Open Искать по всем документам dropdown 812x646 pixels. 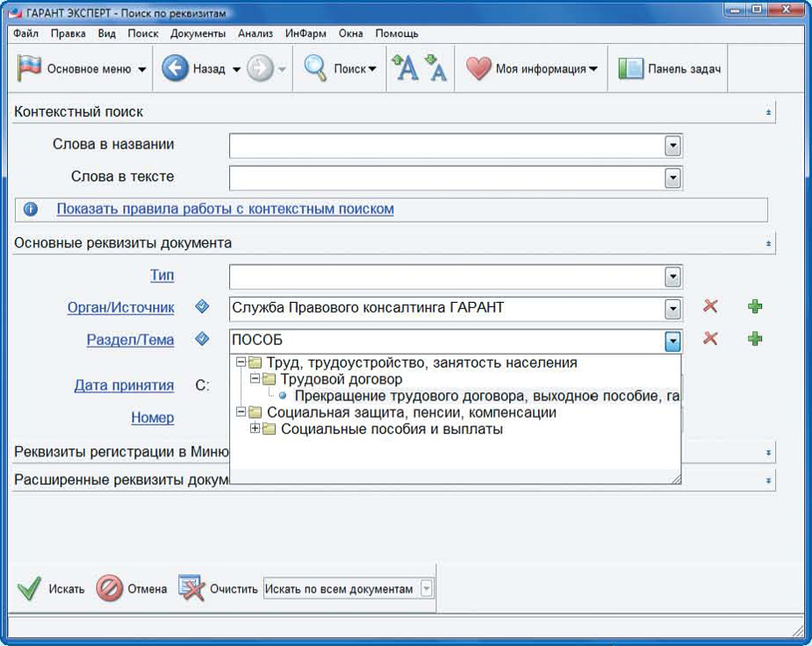coord(427,589)
